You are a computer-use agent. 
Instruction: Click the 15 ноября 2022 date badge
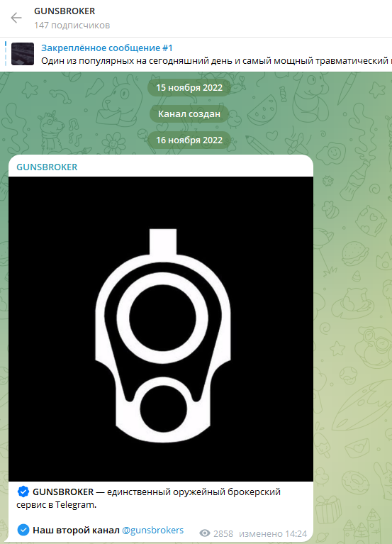[189, 87]
